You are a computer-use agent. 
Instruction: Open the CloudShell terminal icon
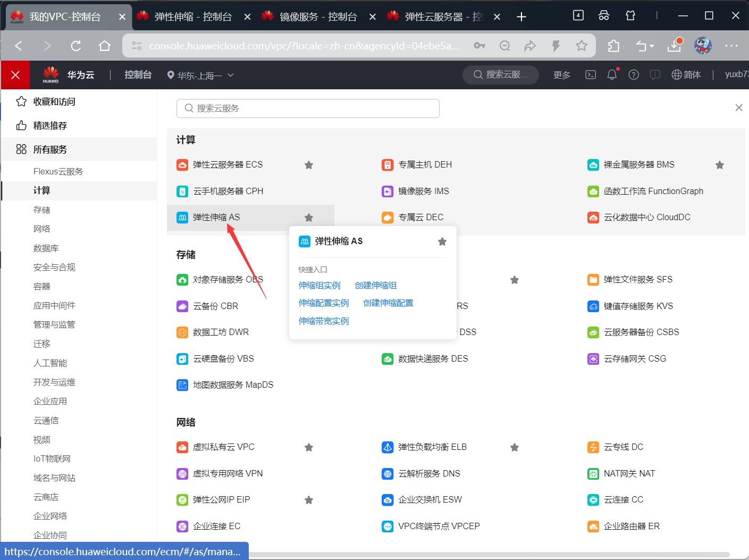(591, 75)
